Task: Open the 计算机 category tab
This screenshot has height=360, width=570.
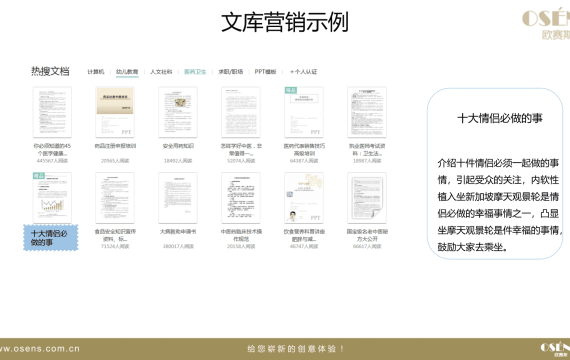Action: tap(96, 72)
